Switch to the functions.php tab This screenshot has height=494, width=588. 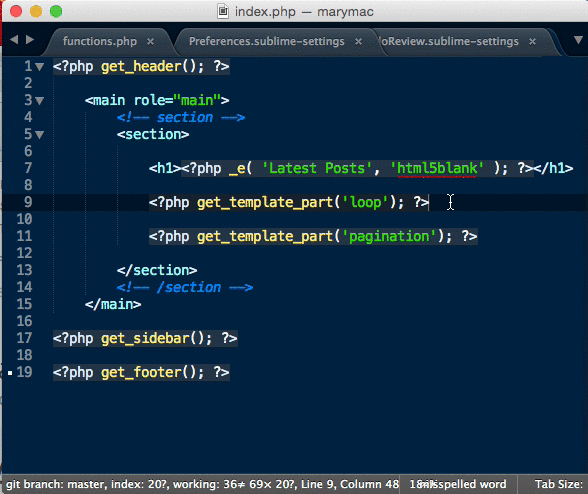click(100, 41)
